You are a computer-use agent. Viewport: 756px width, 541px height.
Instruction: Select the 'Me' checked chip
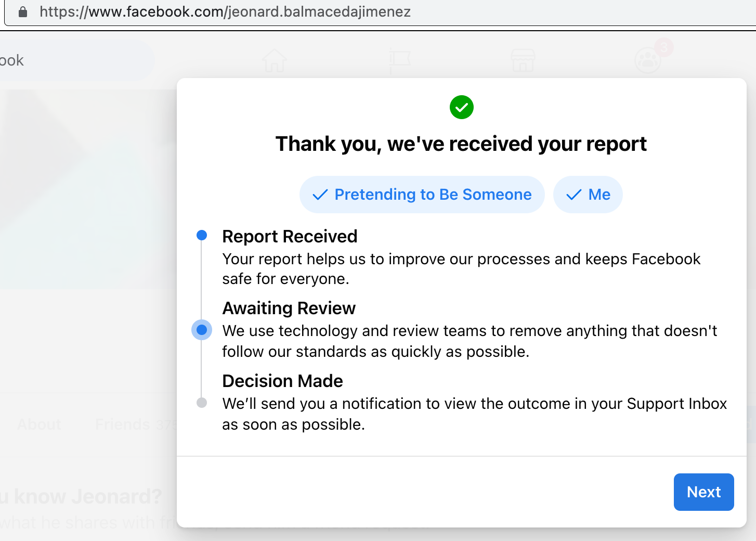(588, 195)
